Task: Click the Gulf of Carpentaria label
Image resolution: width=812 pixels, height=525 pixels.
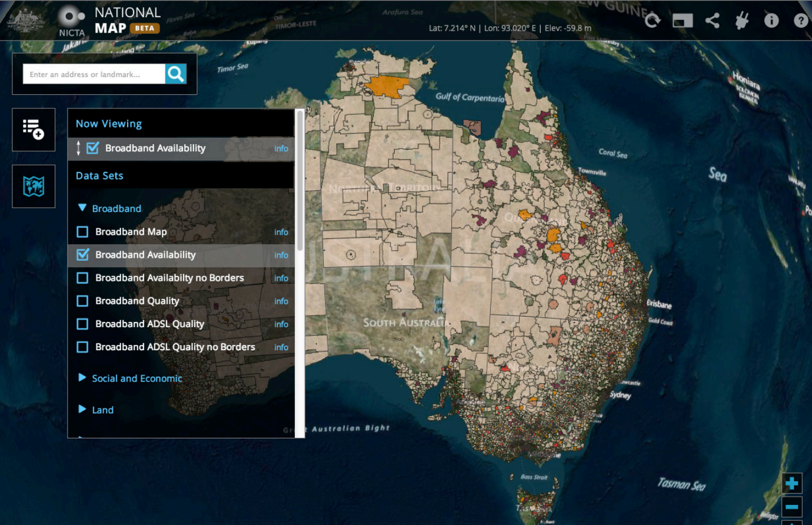Action: click(x=470, y=97)
